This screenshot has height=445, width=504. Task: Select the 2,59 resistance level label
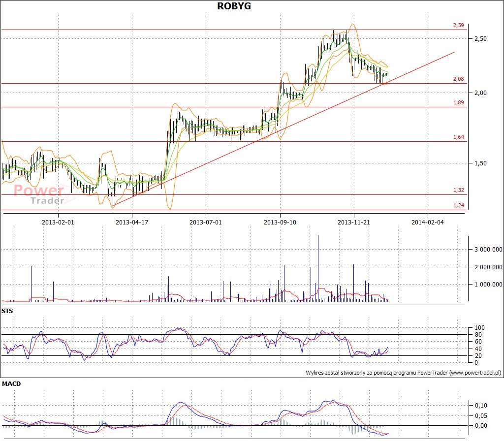tap(459, 25)
